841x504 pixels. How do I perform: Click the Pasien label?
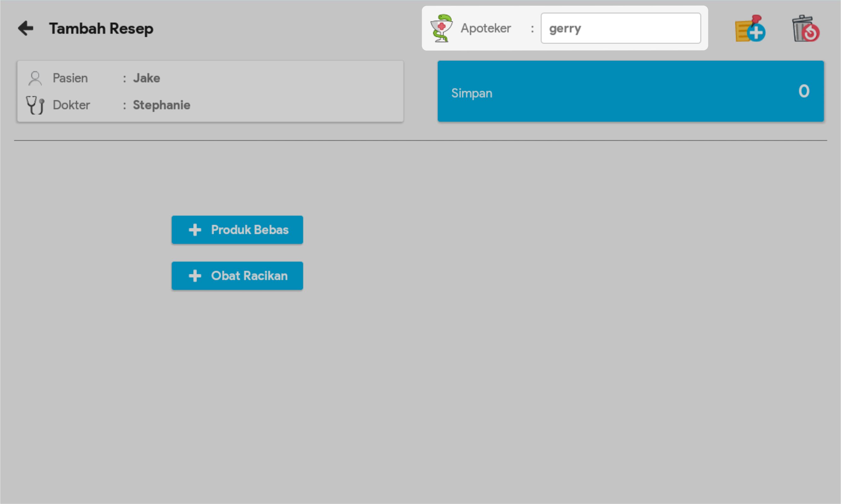point(70,78)
